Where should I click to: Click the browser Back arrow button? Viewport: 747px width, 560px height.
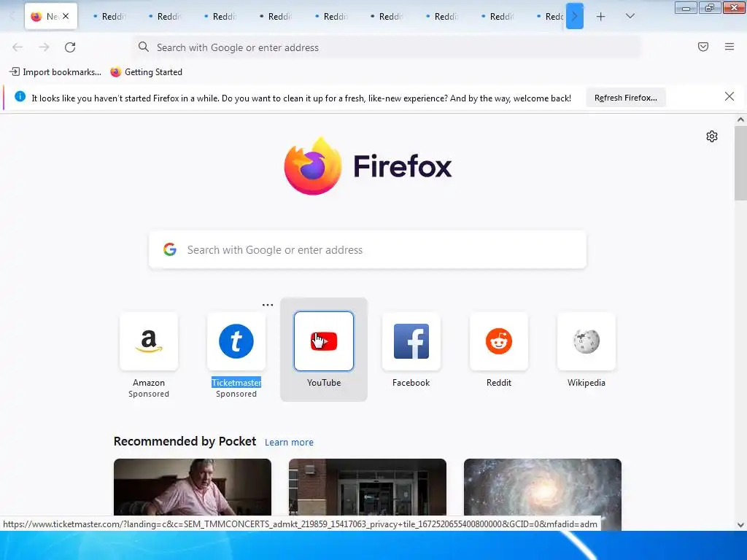click(x=18, y=47)
